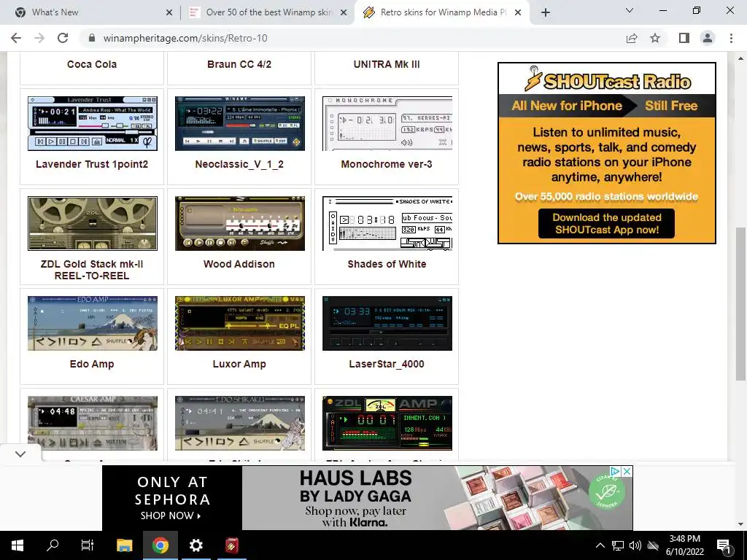Close the Retro skins tab
This screenshot has height=560, width=747.
(519, 12)
